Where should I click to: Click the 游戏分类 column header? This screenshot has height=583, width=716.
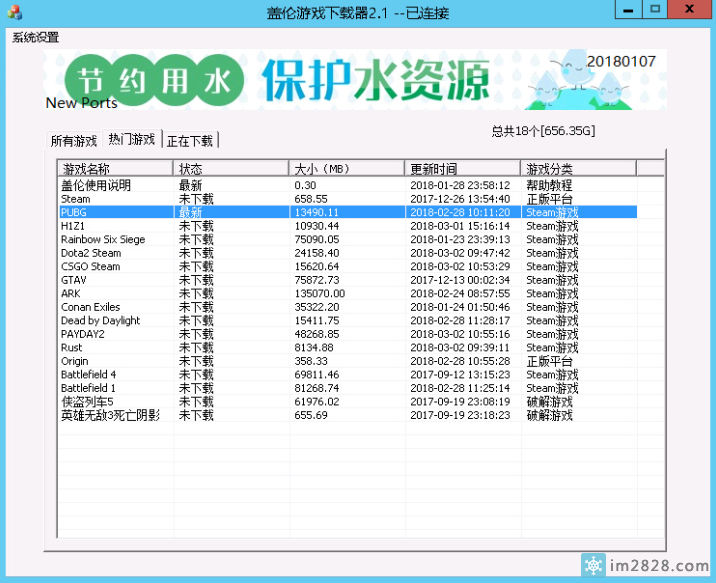click(x=578, y=168)
